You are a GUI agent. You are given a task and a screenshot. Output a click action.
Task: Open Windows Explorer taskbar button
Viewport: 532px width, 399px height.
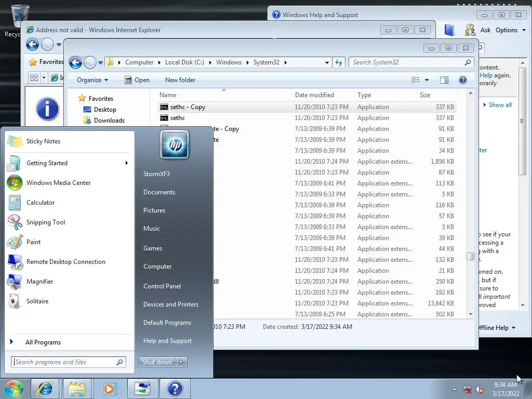[77, 389]
